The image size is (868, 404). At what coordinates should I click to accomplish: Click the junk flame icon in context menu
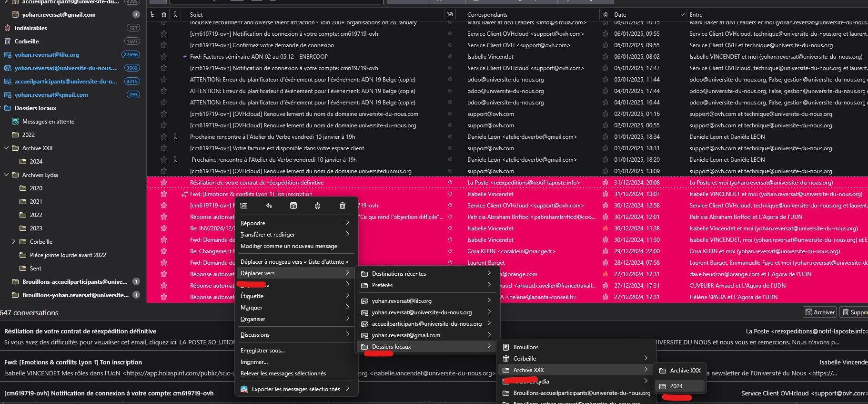pyautogui.click(x=317, y=206)
